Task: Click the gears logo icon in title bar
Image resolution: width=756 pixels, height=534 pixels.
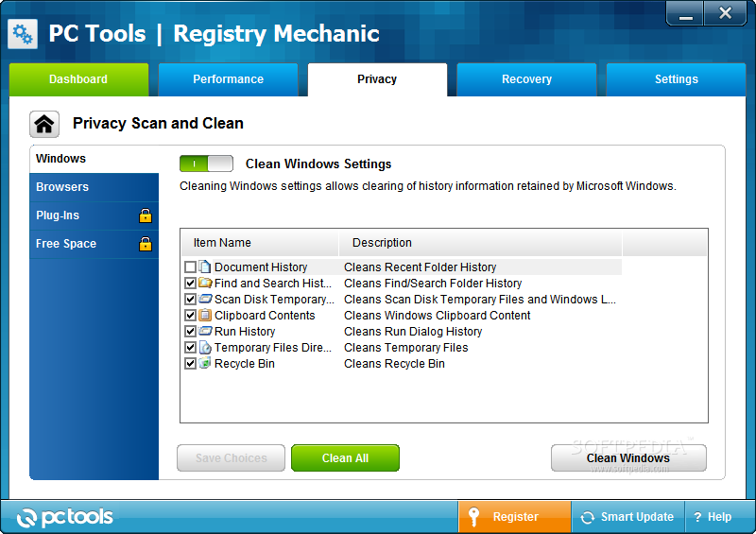Action: [x=22, y=34]
